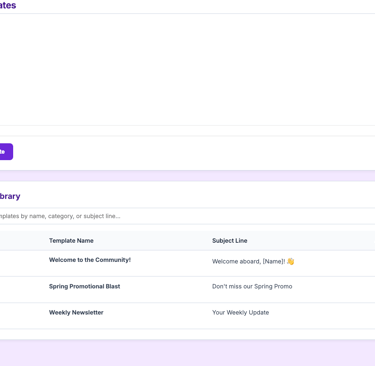Select the 'Welcome to the Community!' template name
The height and width of the screenshot is (366, 375).
click(90, 260)
